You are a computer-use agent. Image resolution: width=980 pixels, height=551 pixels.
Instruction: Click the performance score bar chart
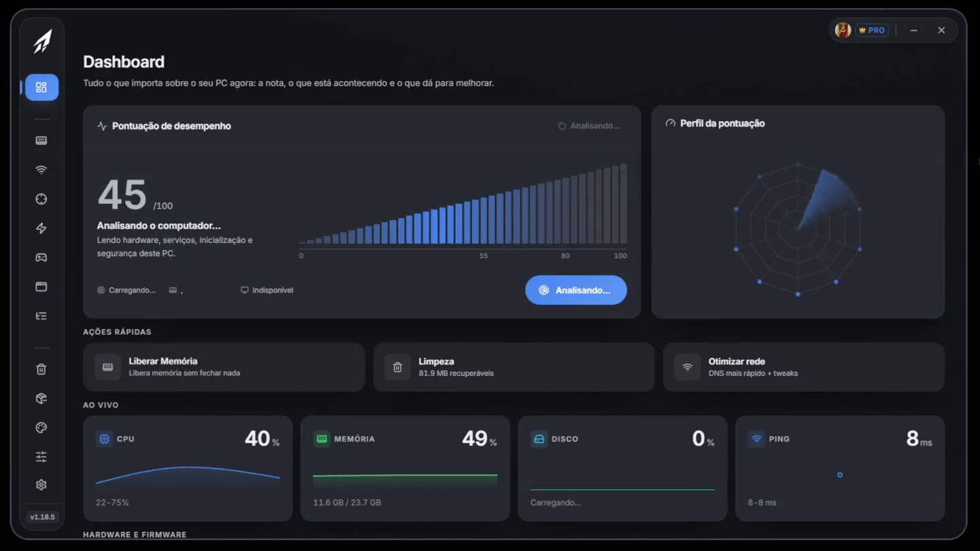[x=463, y=210]
